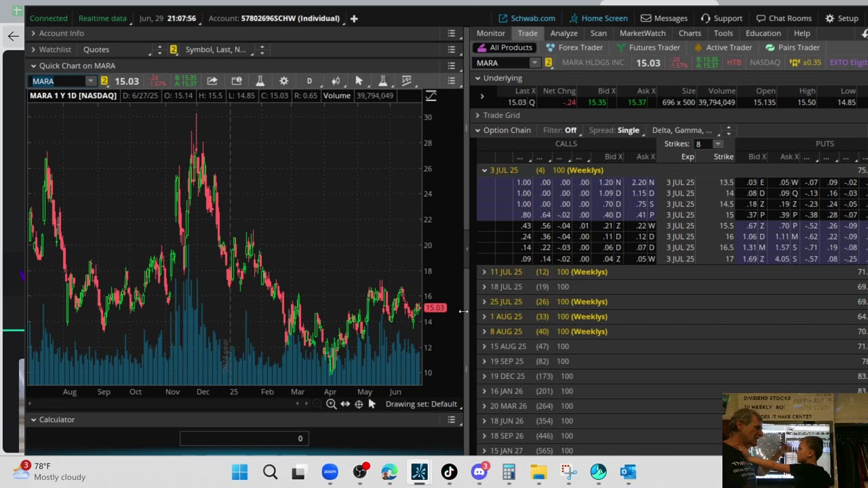Click the crosshair icon below the chart
The image size is (868, 488).
(x=359, y=404)
